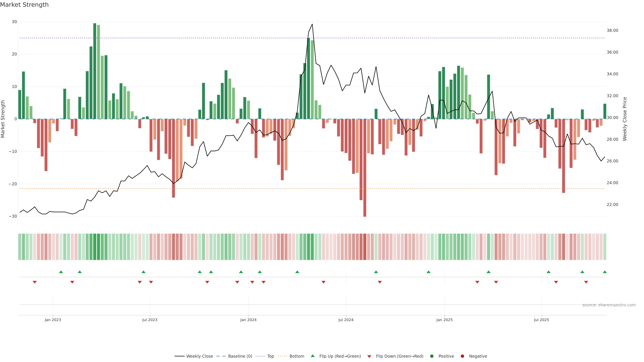This screenshot has width=644, height=362.
Task: Click the Positive green circle legend icon
Action: pos(432,356)
